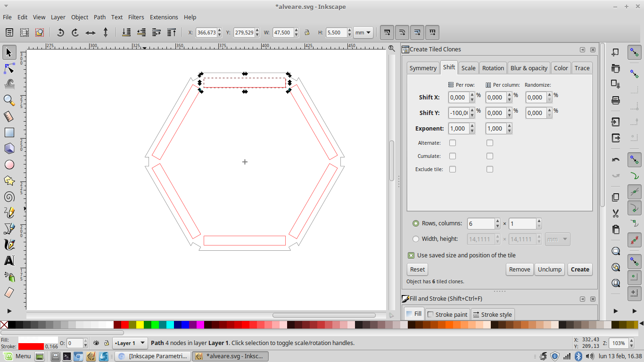Pick the Star and polygon tool
The image size is (644, 362).
click(9, 181)
